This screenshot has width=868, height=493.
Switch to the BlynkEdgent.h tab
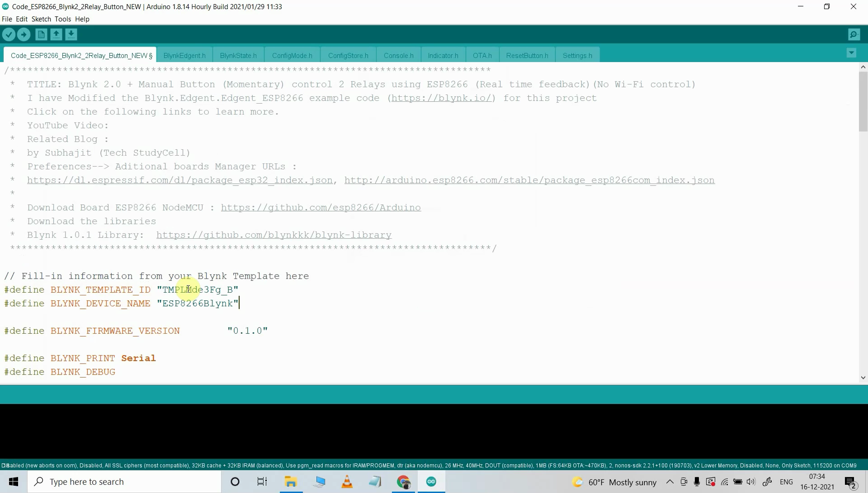184,56
